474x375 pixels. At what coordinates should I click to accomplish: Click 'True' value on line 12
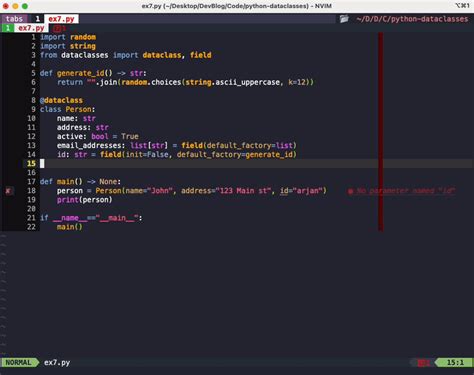(x=130, y=136)
